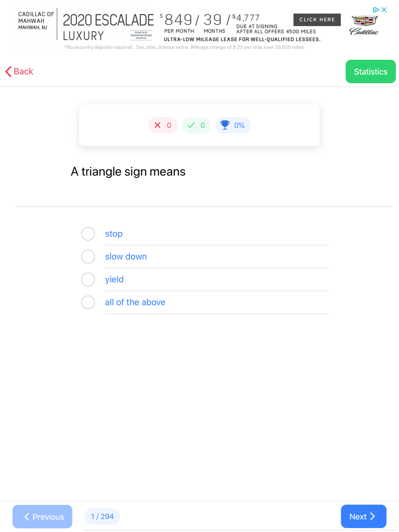399x532 pixels.
Task: Tap the red X wrong-answers counter
Action: pos(163,125)
